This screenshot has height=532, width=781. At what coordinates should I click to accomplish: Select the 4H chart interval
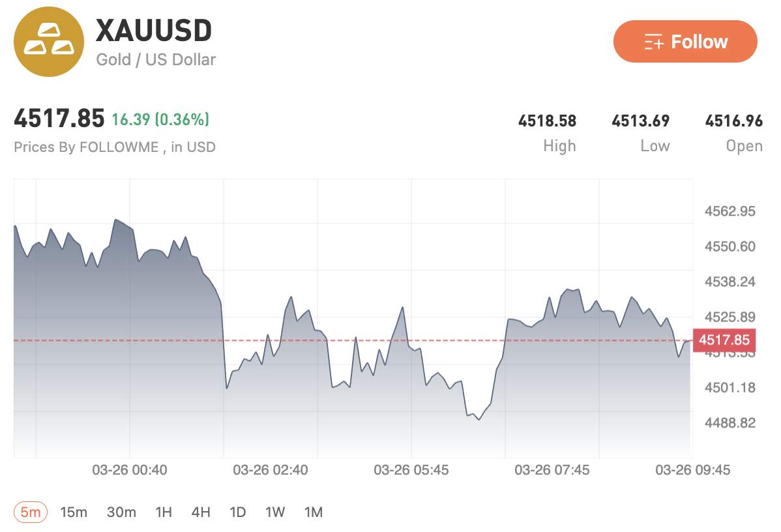point(201,512)
